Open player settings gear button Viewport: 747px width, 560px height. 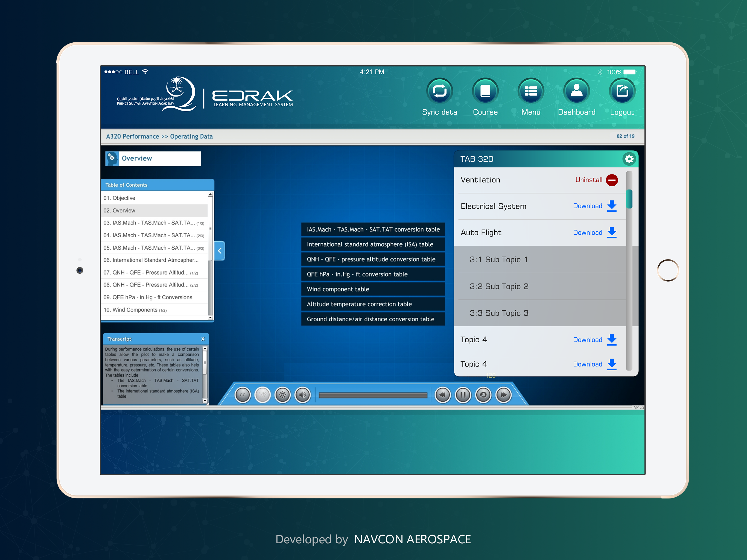pos(283,395)
